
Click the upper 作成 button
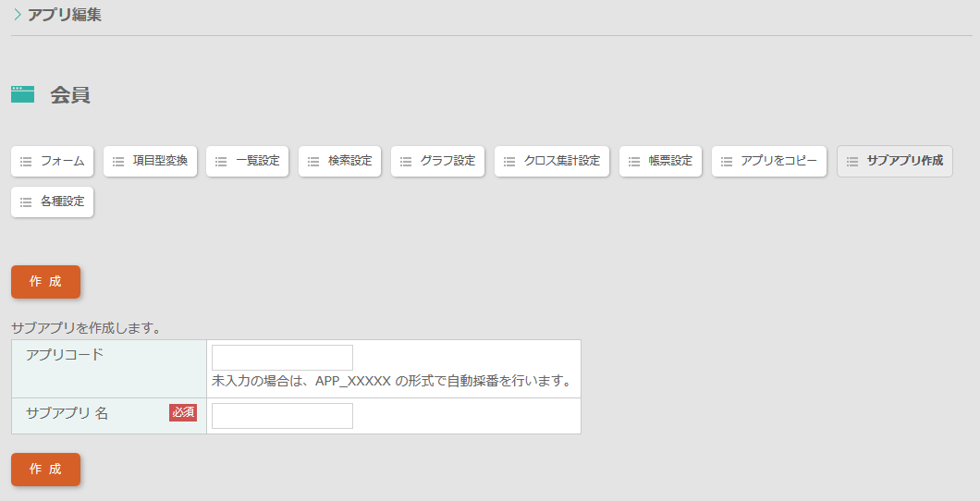click(x=45, y=282)
